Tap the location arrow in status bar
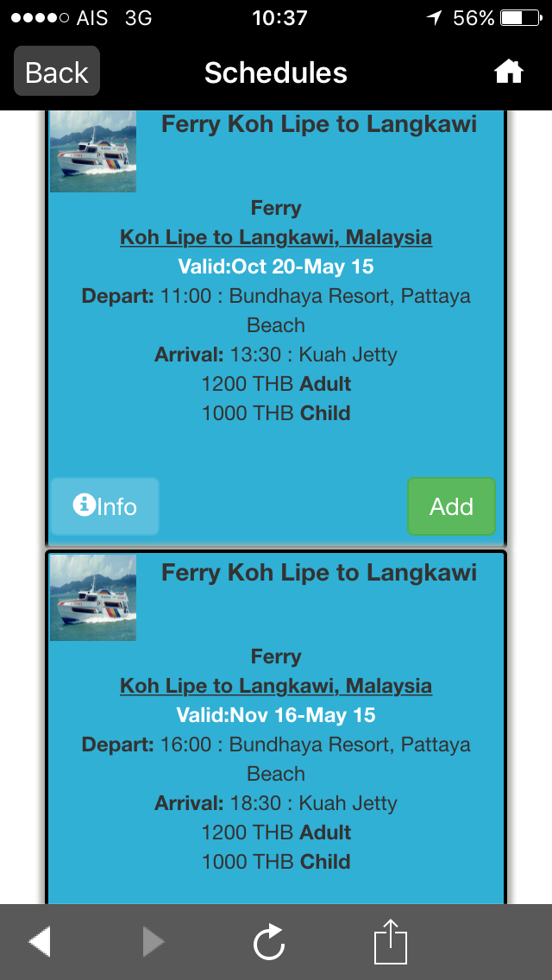This screenshot has height=980, width=552. pyautogui.click(x=434, y=18)
